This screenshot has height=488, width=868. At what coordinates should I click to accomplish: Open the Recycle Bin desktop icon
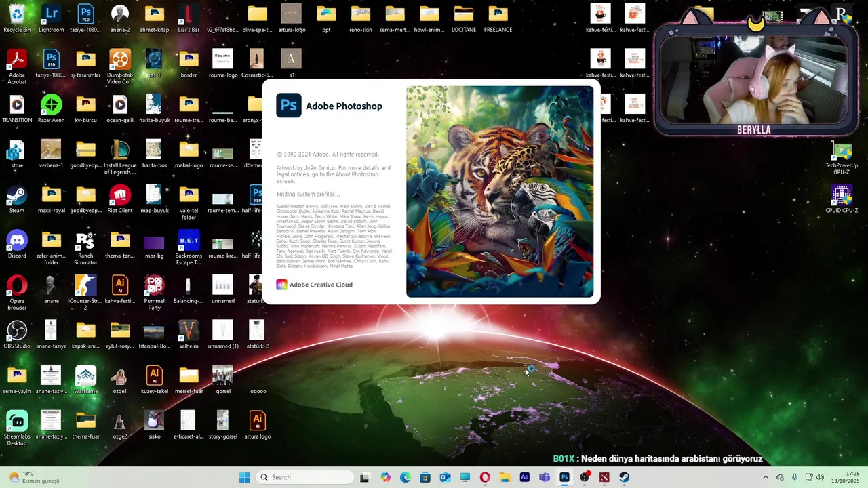[17, 18]
